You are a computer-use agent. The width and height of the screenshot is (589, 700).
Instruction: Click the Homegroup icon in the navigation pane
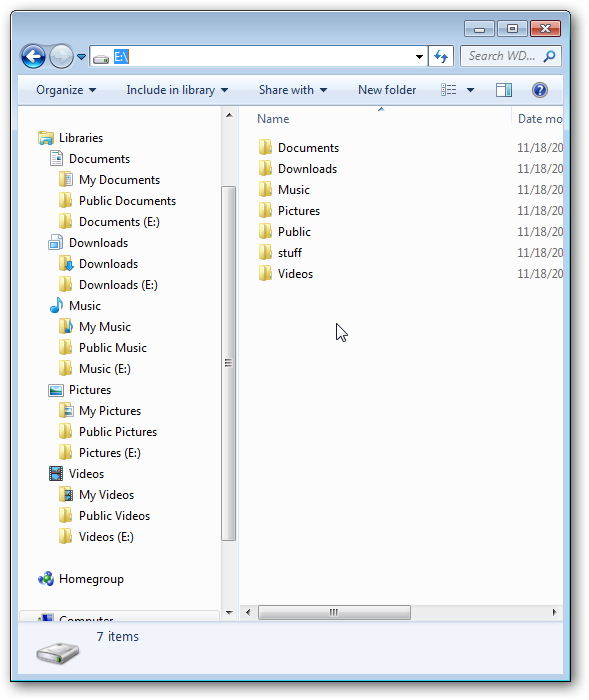[x=46, y=579]
